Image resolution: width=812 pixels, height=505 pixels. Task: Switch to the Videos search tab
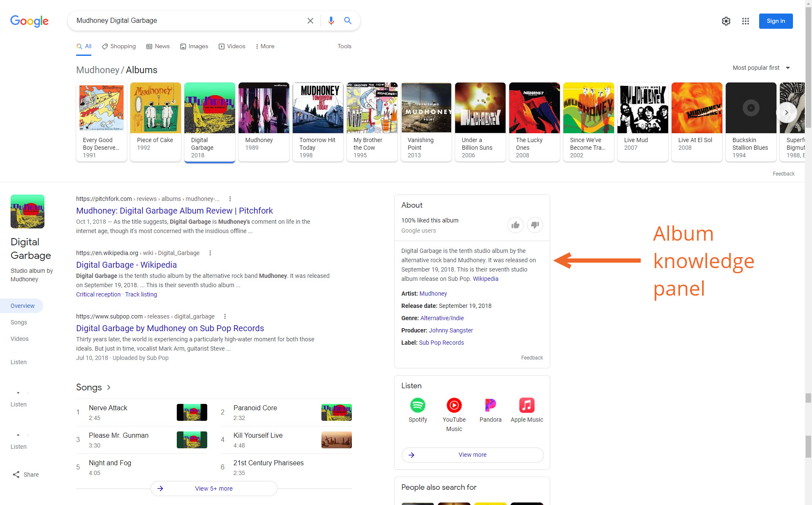232,47
